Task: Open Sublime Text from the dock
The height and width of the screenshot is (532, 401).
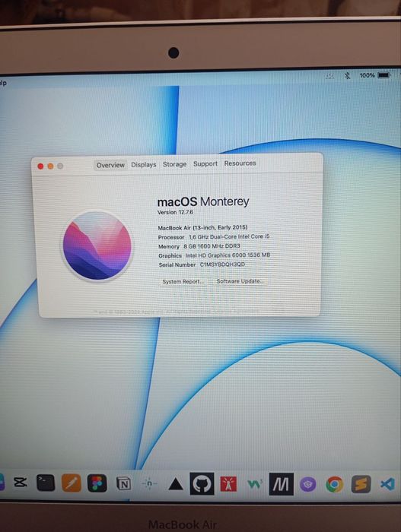Action: pos(361,484)
